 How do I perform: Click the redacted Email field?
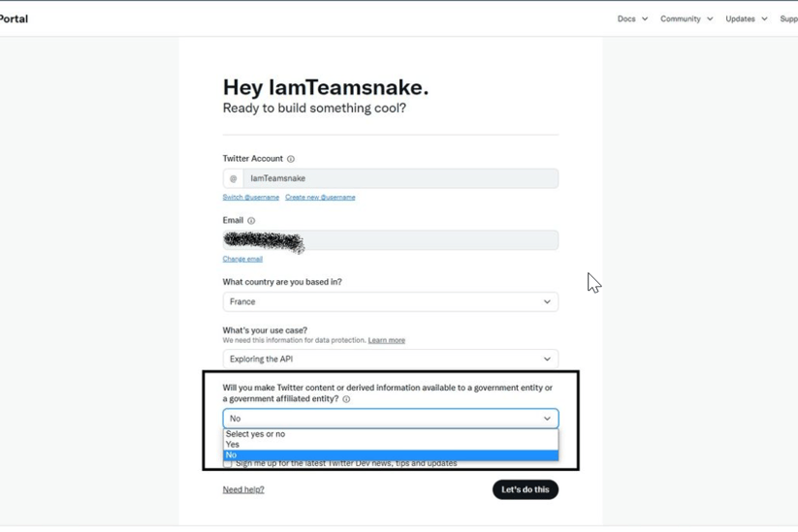click(391, 240)
